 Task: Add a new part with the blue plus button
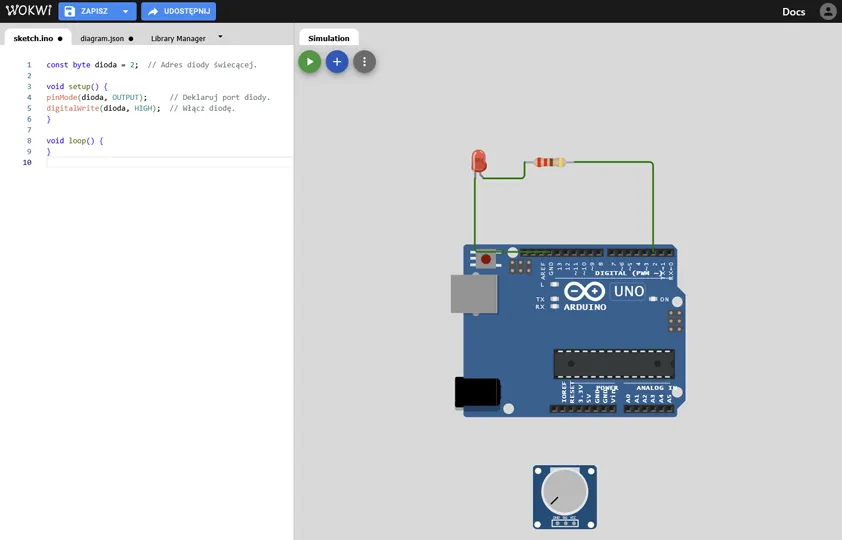[x=337, y=62]
